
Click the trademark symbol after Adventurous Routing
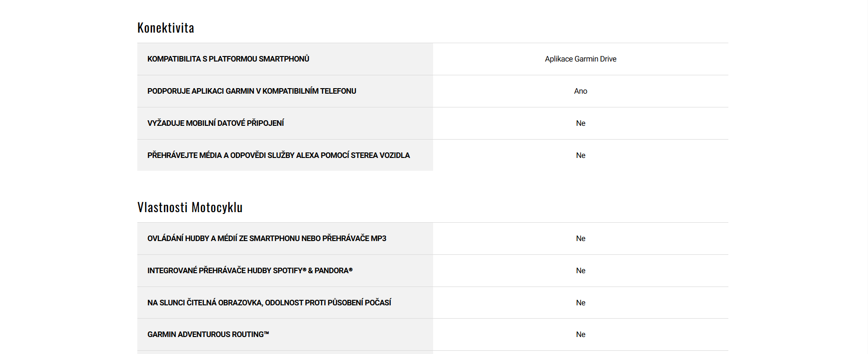coord(266,333)
